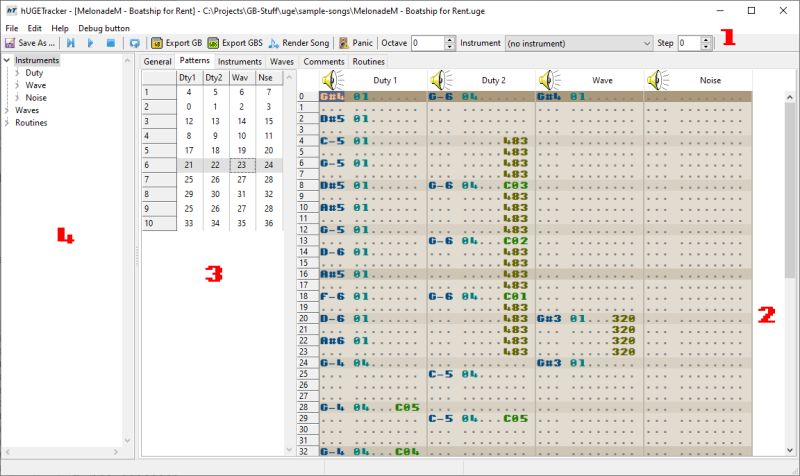Stop playback with the square icon
The image size is (800, 476).
111,43
